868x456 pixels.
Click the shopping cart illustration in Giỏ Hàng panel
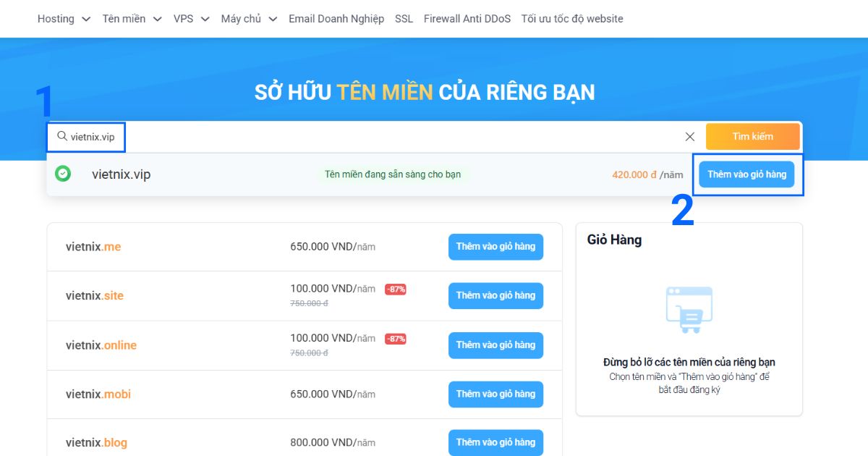(688, 311)
